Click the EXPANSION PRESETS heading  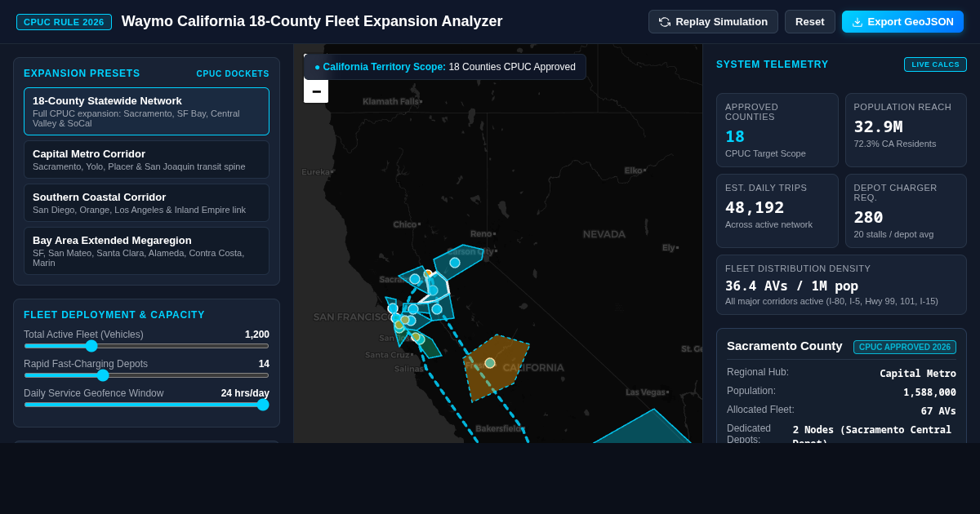tap(82, 73)
